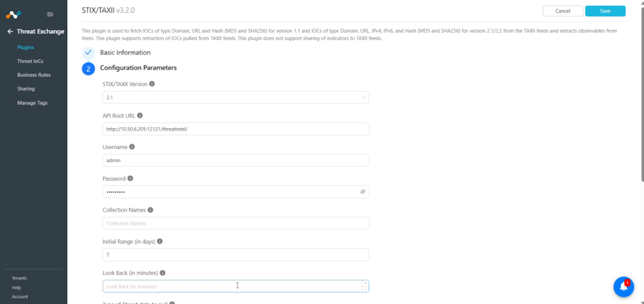Go back using Threat Exchange arrow
The image size is (644, 304).
point(10,31)
